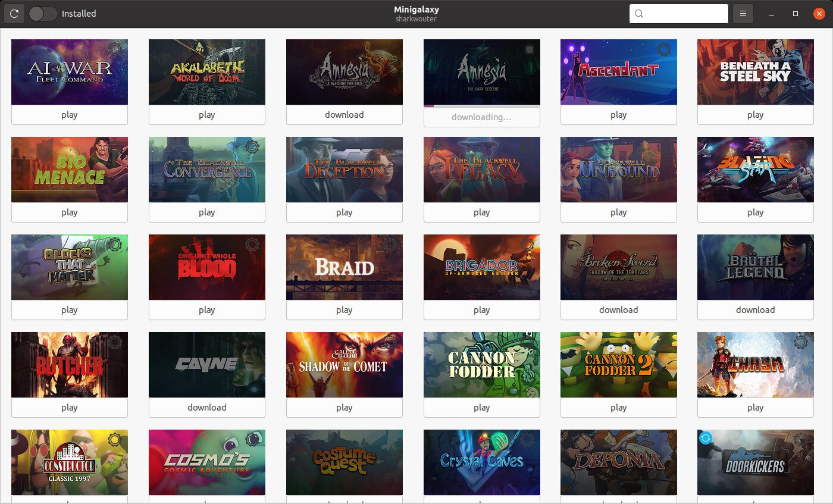Download Broken Sword Shadow of the Templars

[619, 310]
